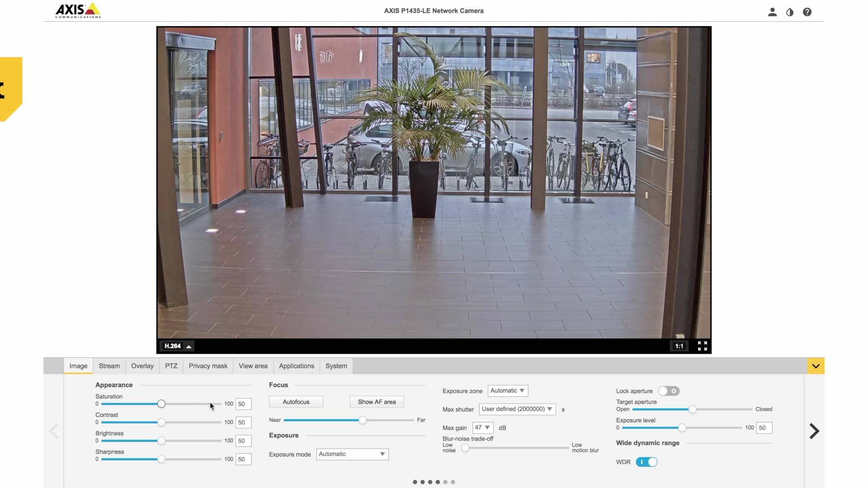Collapse settings panel with yellow chevron
868x488 pixels.
816,366
